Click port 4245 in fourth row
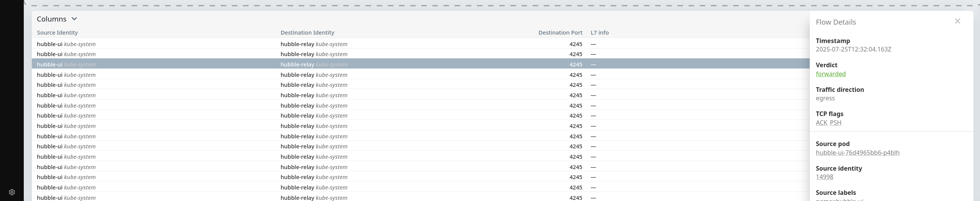This screenshot has height=201, width=980. click(x=576, y=75)
